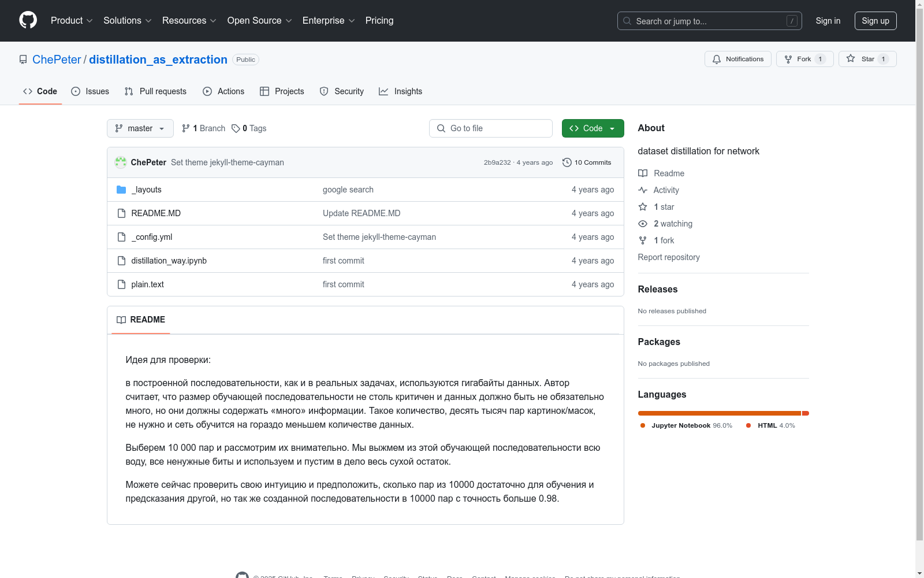Click the Activity pulse icon
The height and width of the screenshot is (578, 924).
643,190
